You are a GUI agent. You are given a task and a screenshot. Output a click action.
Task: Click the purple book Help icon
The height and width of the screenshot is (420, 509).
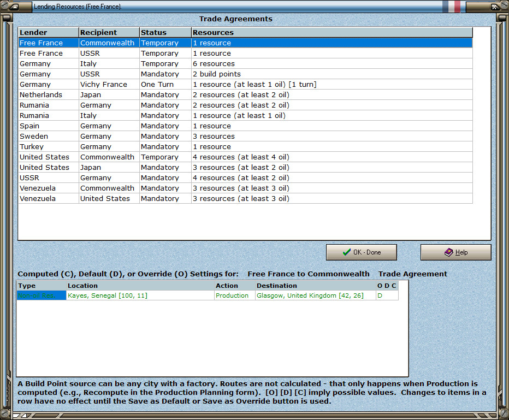[x=448, y=252]
